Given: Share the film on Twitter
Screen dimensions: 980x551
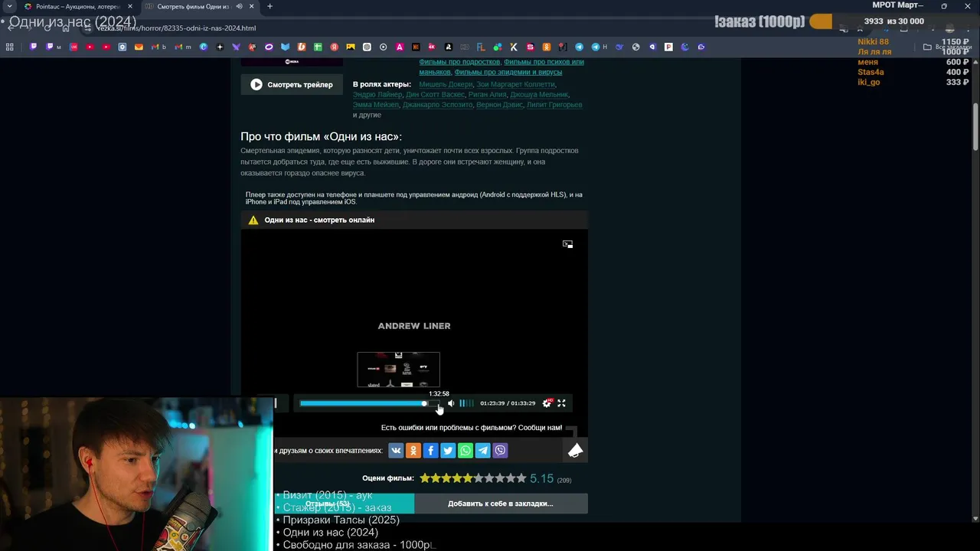Looking at the screenshot, I should pyautogui.click(x=448, y=451).
